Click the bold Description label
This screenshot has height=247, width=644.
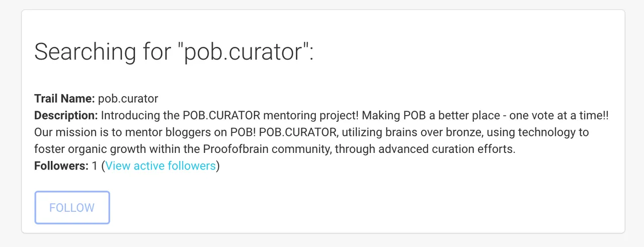point(66,115)
